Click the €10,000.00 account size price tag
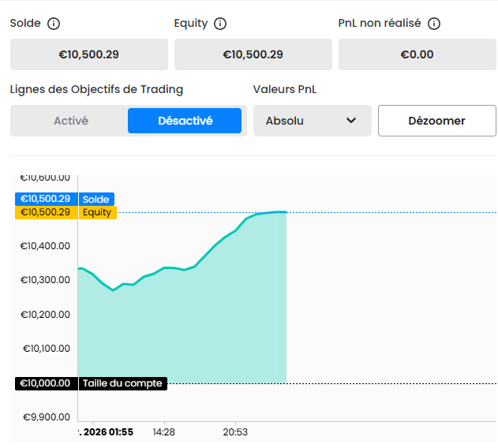The image size is (498, 448). coord(47,383)
